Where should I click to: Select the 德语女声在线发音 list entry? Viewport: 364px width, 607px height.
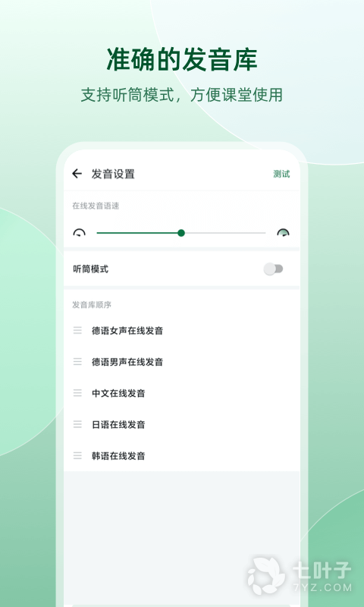click(x=182, y=331)
